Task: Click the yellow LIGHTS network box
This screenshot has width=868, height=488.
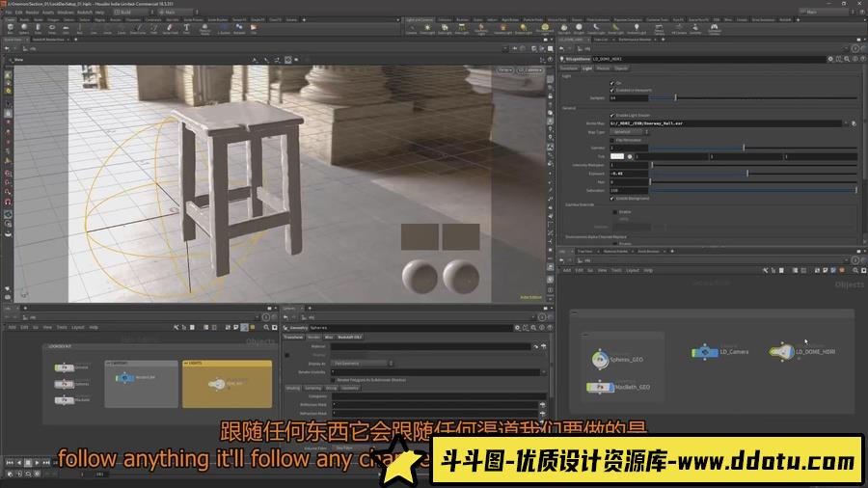Action: click(227, 384)
